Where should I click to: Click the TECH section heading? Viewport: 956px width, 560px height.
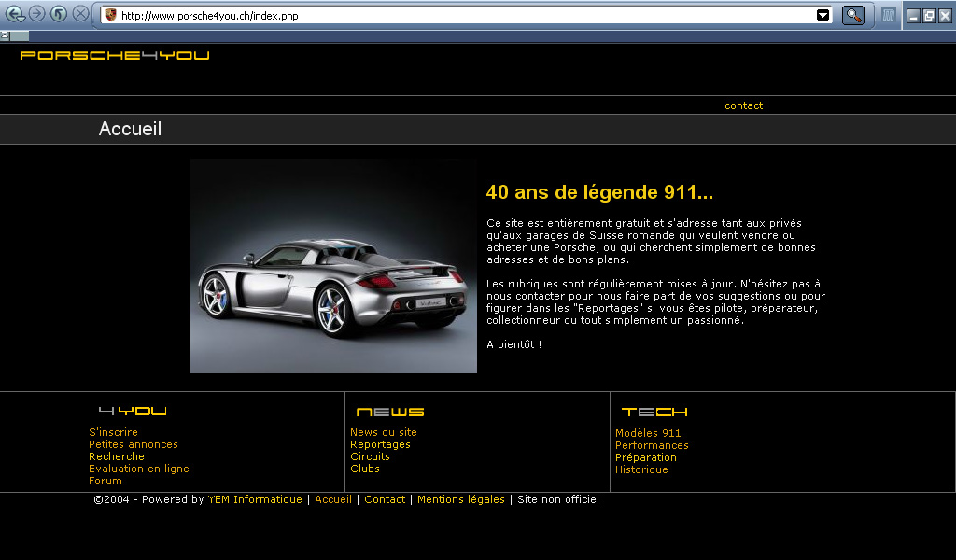pyautogui.click(x=654, y=412)
